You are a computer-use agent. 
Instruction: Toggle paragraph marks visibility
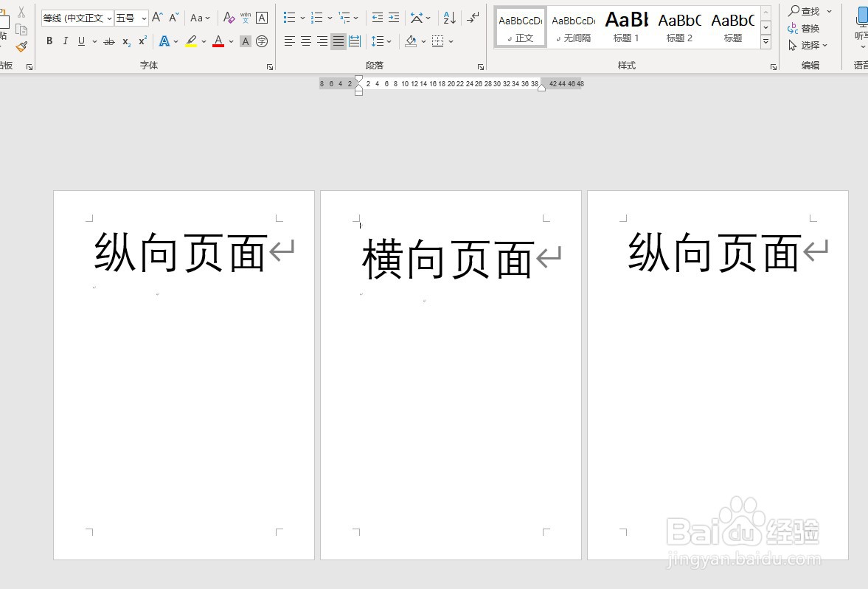point(472,18)
